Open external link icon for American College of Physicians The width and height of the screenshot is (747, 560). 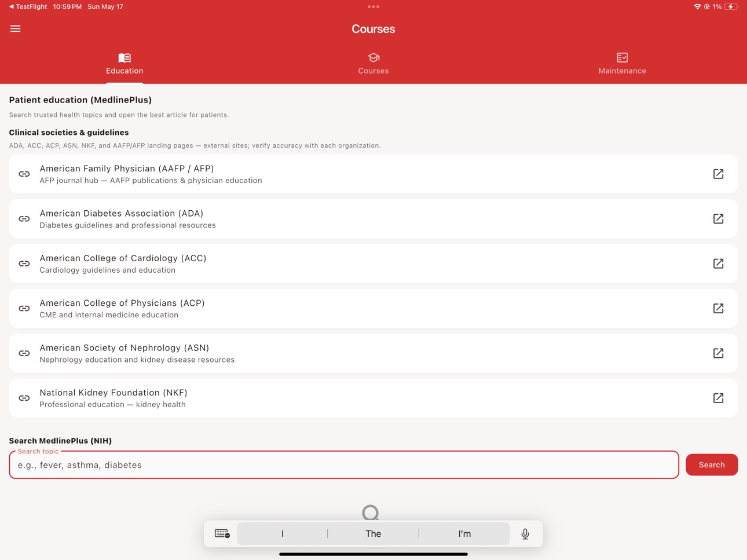coord(718,308)
